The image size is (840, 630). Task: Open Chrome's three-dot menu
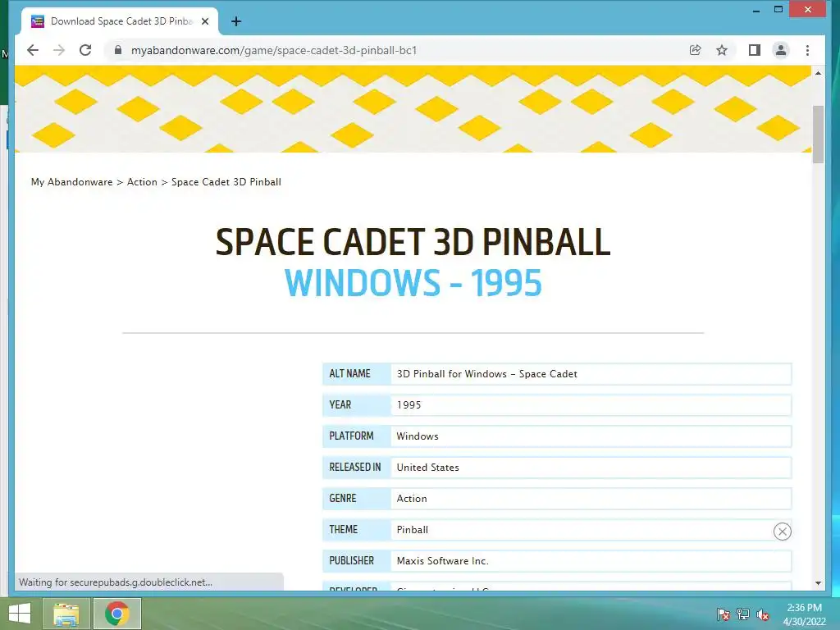pos(808,50)
